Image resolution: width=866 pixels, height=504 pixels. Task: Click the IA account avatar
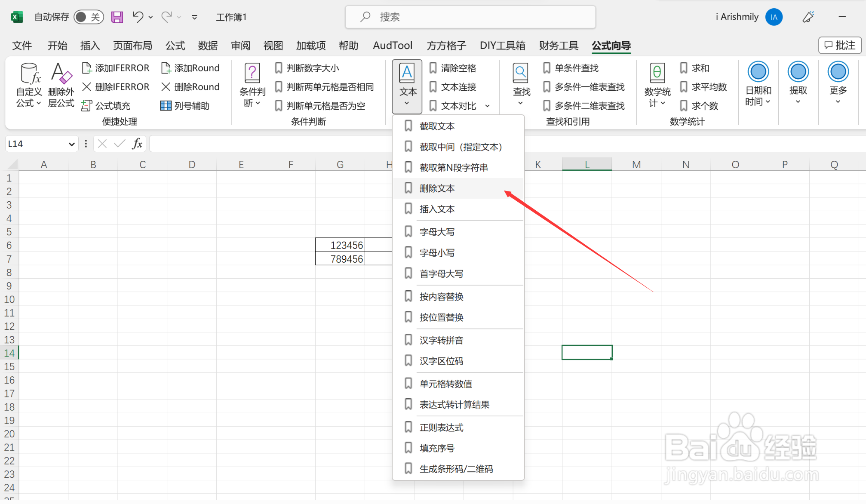[774, 17]
